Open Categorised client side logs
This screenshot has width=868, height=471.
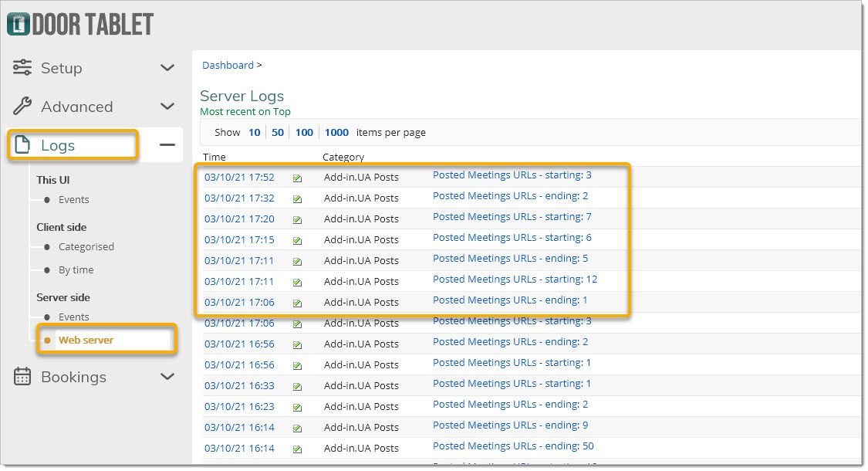click(86, 247)
